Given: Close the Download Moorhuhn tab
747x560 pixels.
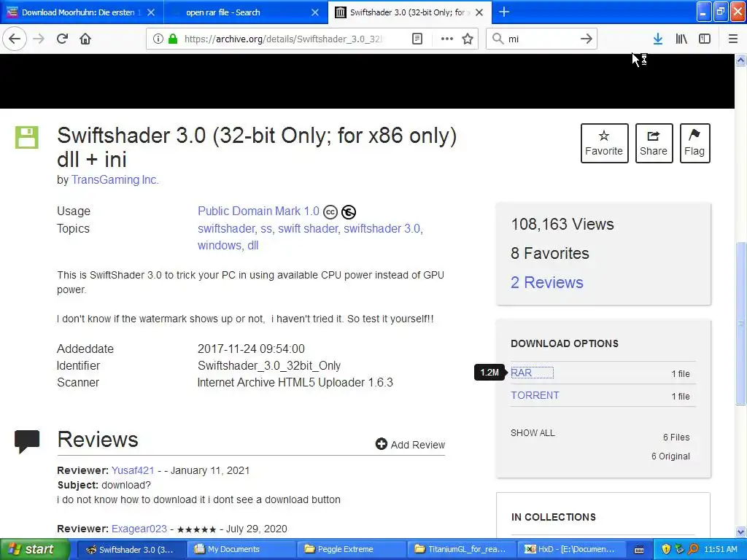Looking at the screenshot, I should [x=151, y=12].
